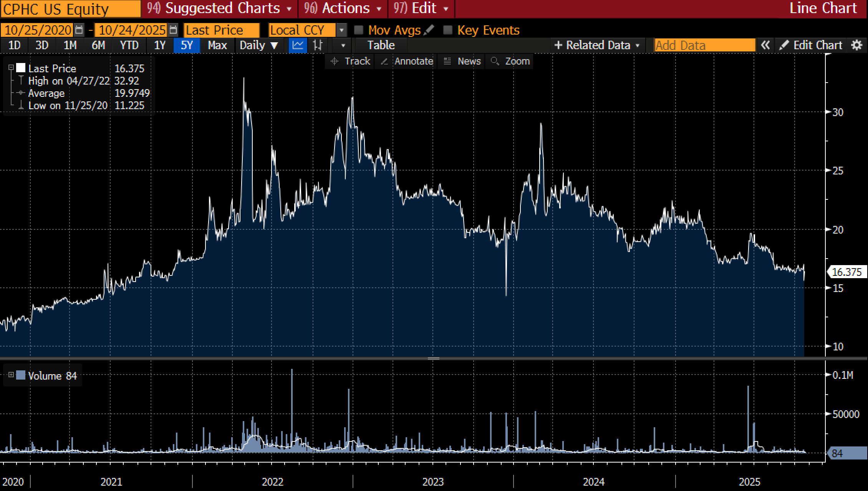868x491 pixels.
Task: Expand the Volume legend panel
Action: point(11,375)
